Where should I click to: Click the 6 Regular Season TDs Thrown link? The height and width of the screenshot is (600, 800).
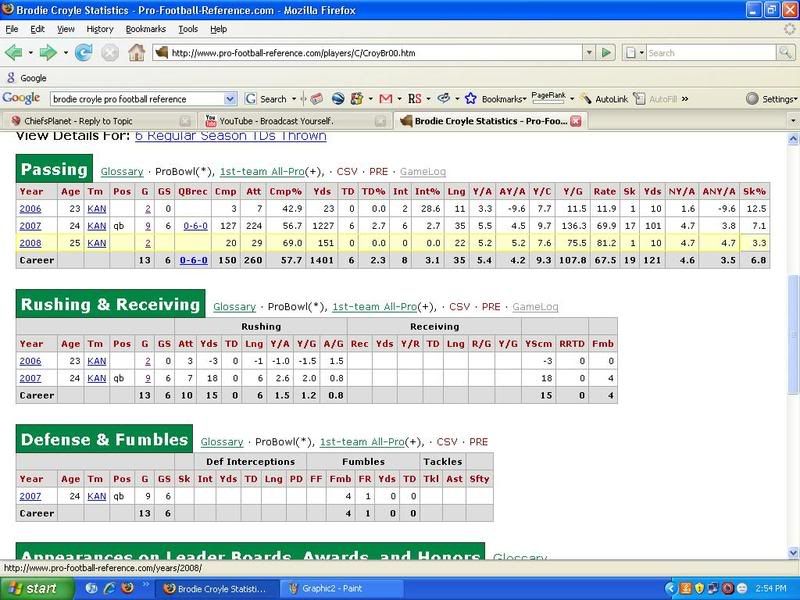click(231, 136)
